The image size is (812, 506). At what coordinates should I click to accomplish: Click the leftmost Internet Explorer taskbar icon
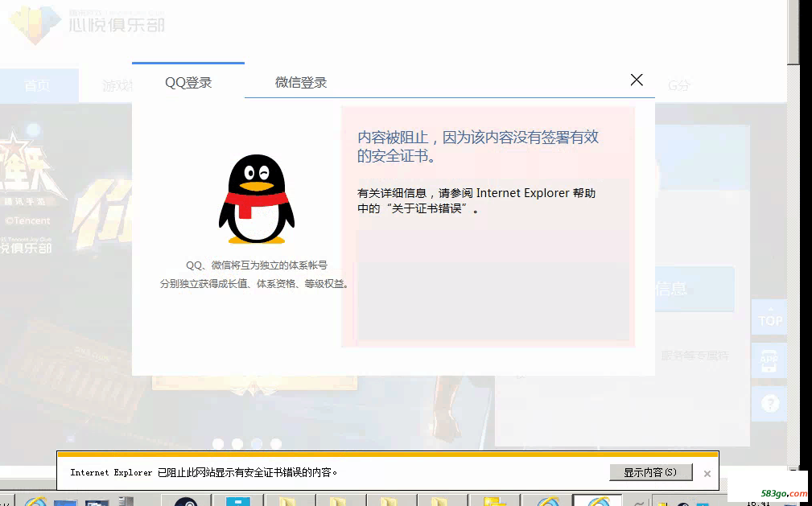click(36, 501)
